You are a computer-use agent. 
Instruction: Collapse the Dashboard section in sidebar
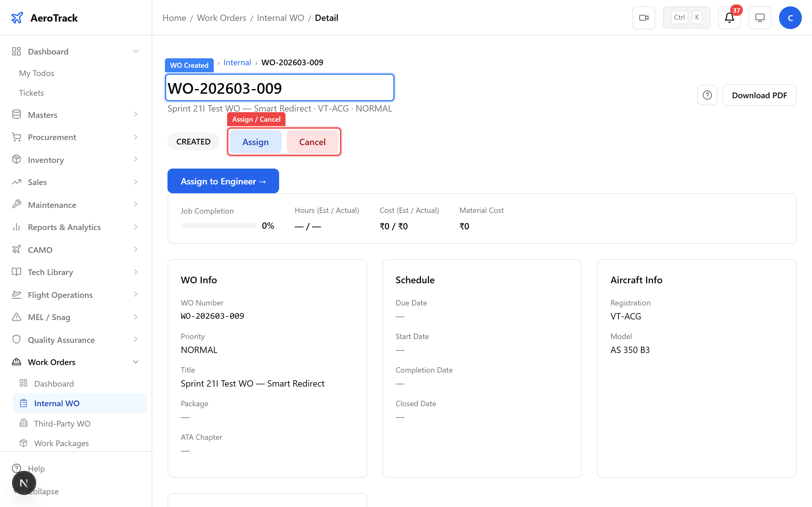(135, 51)
